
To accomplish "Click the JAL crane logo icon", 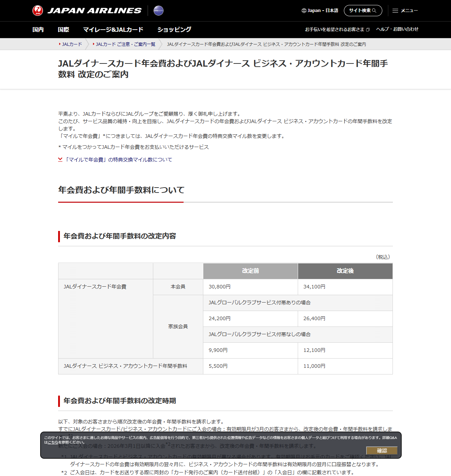I will 38,11.
